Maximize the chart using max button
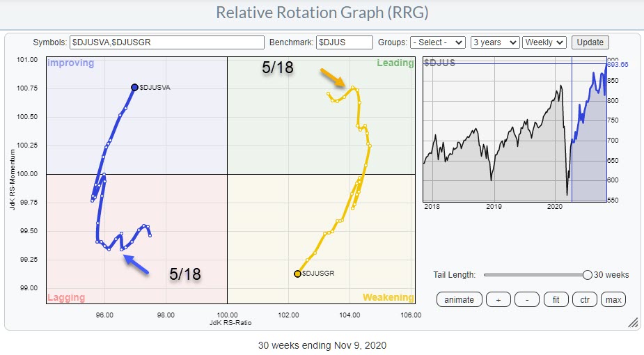This screenshot has width=644, height=355. tap(613, 300)
